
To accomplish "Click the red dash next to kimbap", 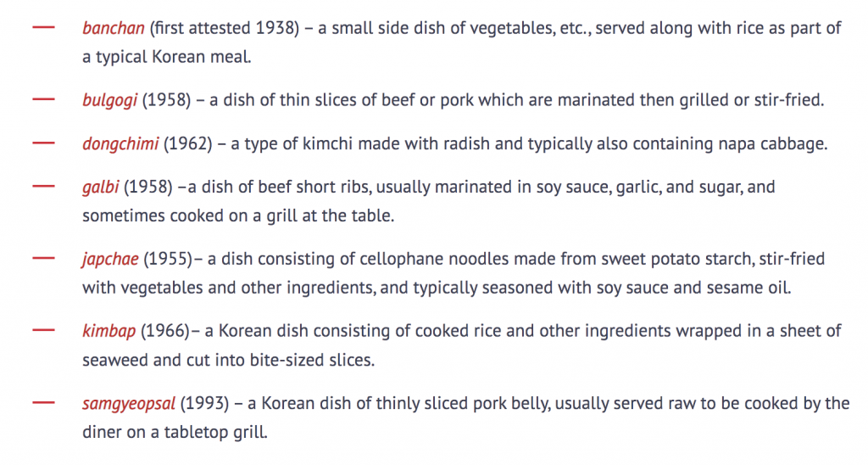I will pos(44,330).
